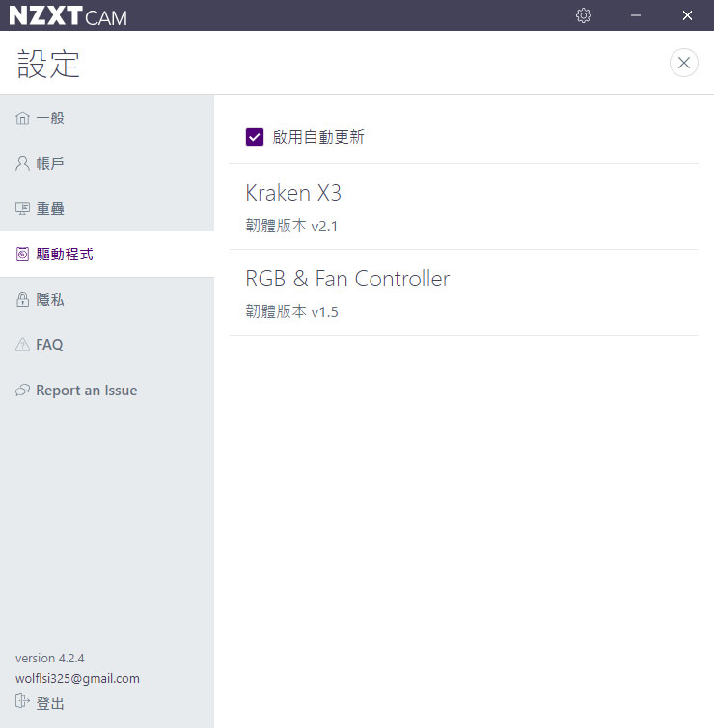The image size is (714, 728).
Task: Click the NZXT CAM logo
Action: pyautogui.click(x=68, y=15)
